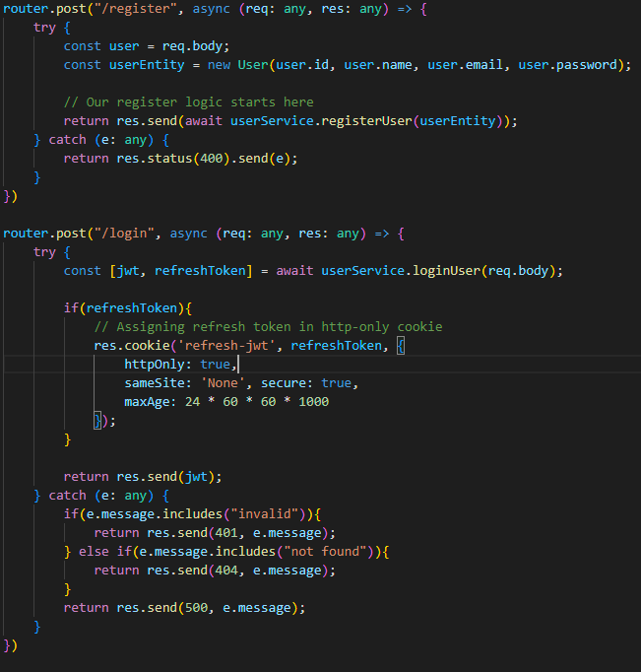This screenshot has width=641, height=672.
Task: Click the httpOnly property name
Action: (155, 365)
